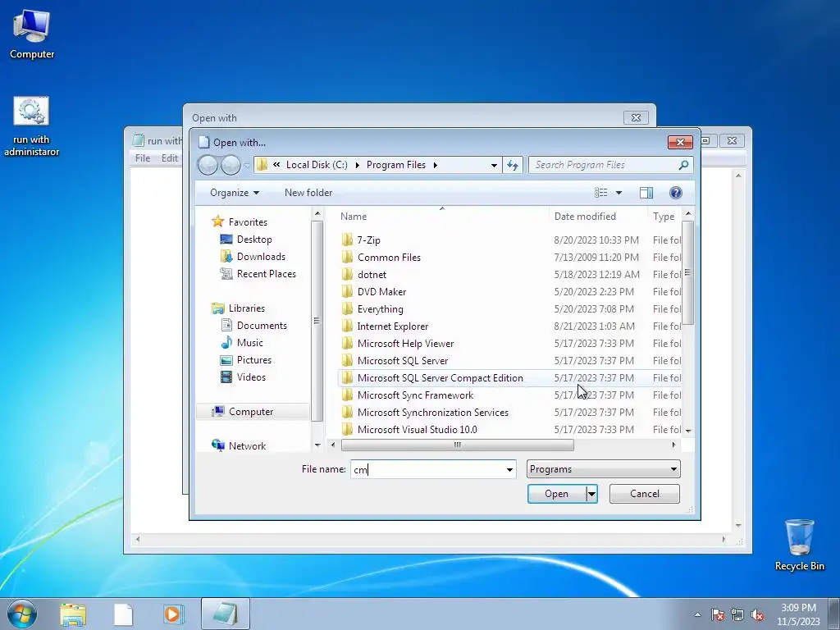Viewport: 840px width, 630px height.
Task: Open recent pages dropdown beside Forward
Action: [x=246, y=166]
